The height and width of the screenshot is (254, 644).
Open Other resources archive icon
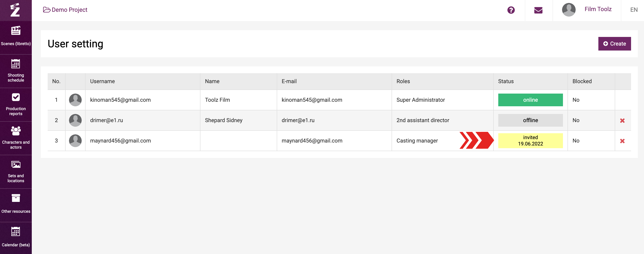click(x=16, y=198)
